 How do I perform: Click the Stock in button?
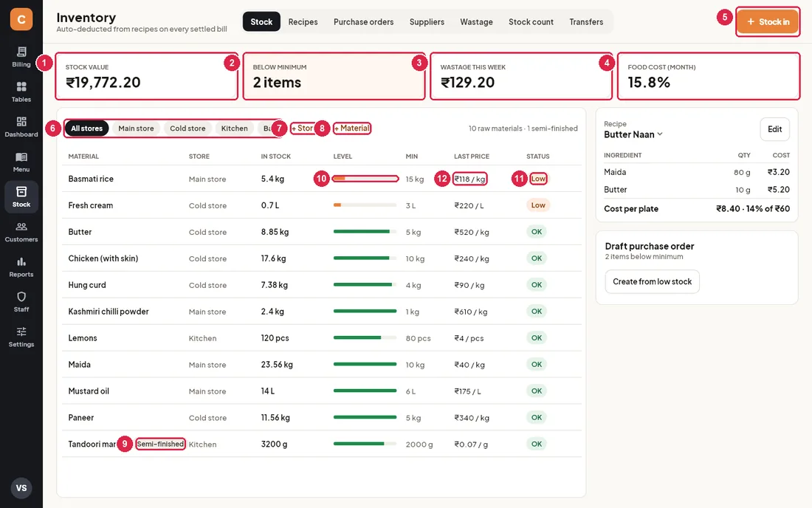click(768, 21)
